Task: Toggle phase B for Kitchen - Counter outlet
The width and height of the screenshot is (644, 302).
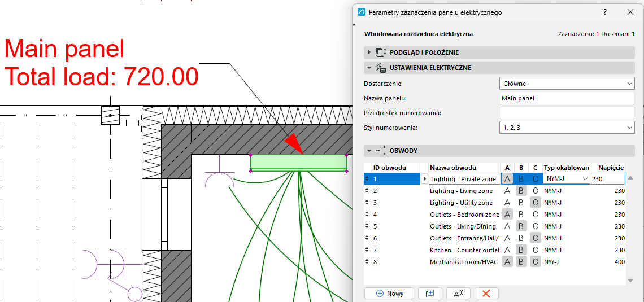Action: [x=521, y=250]
